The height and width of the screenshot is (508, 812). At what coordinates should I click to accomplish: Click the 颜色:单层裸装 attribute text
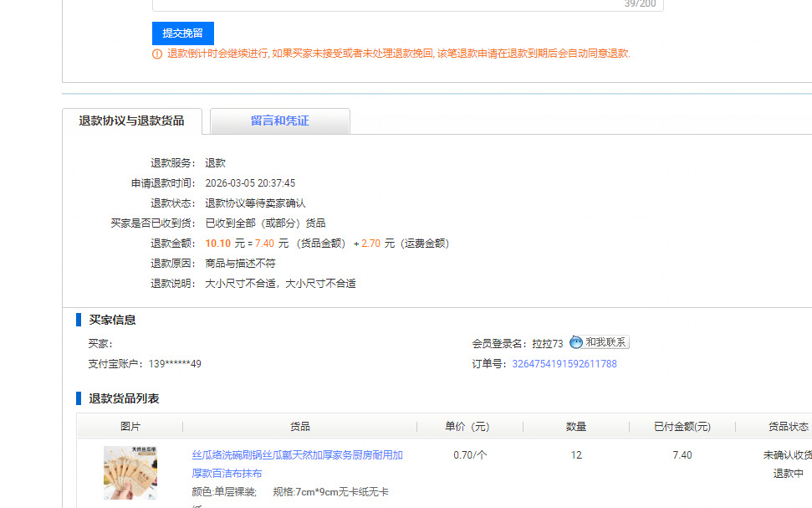point(224,492)
